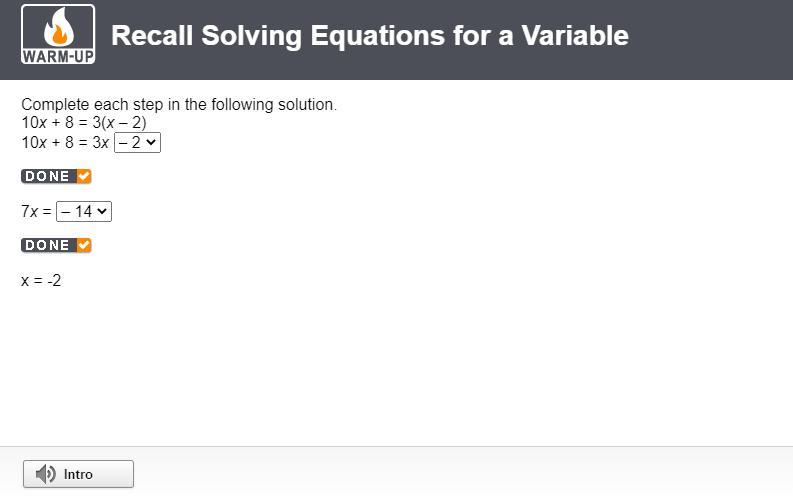The image size is (793, 501).
Task: Click the orange checkmark on first DONE
Action: [x=84, y=176]
